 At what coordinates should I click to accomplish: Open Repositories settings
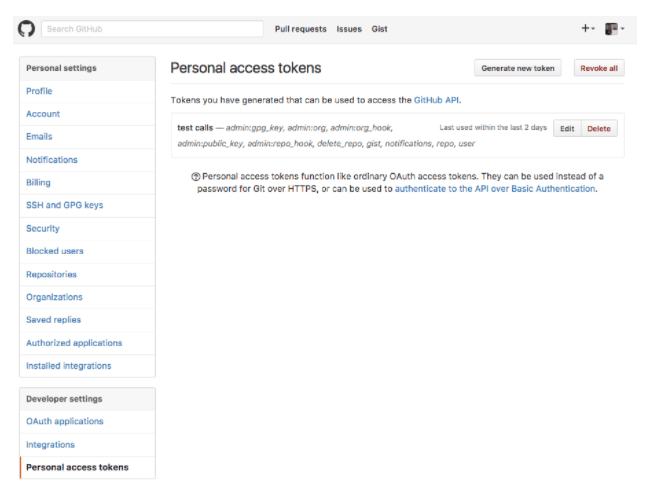click(x=87, y=275)
